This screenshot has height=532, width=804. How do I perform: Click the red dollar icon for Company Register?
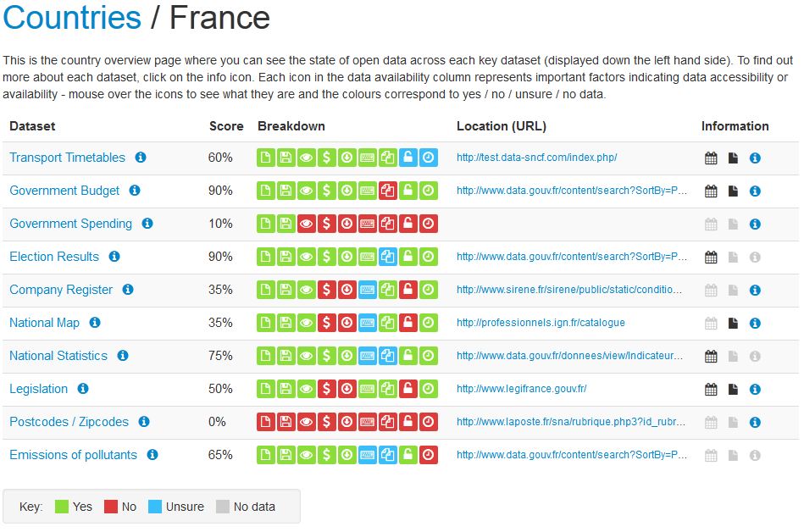click(326, 290)
